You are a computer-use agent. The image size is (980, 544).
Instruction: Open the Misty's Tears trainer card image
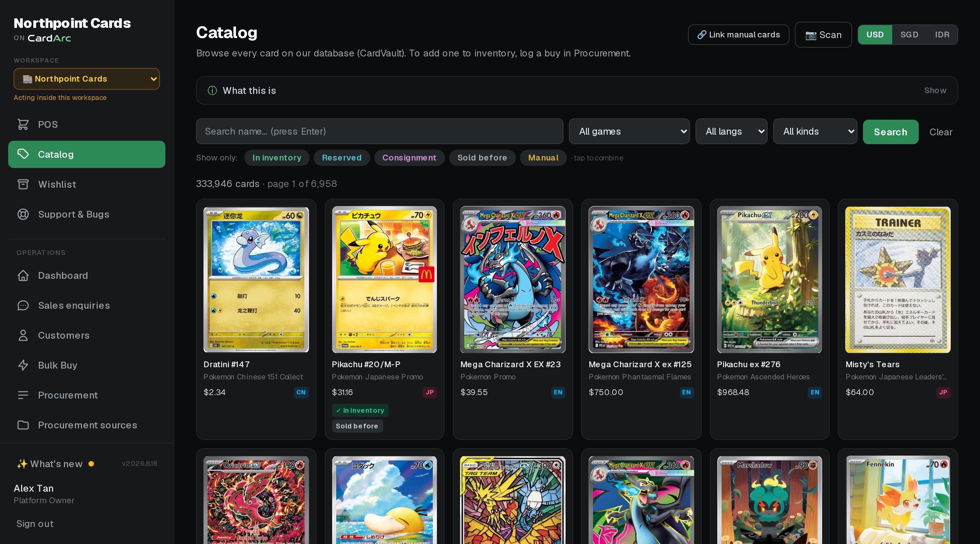pos(898,279)
